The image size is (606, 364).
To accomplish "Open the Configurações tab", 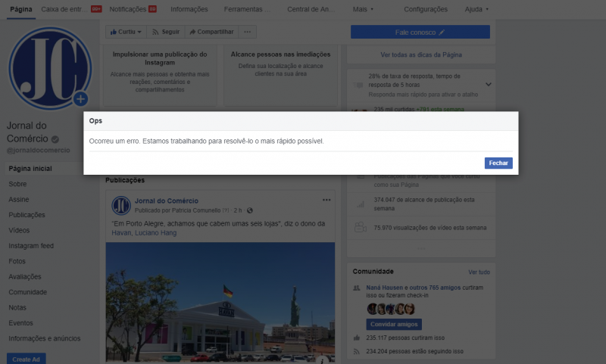I will 425,9.
